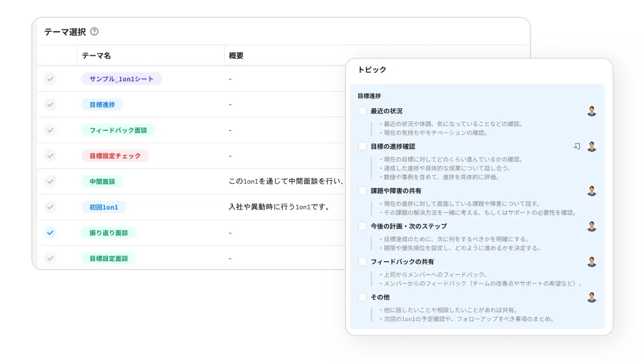Click the person icon beside 目標の進捗確認
Viewport: 644px width, 362px height.
pyautogui.click(x=594, y=146)
